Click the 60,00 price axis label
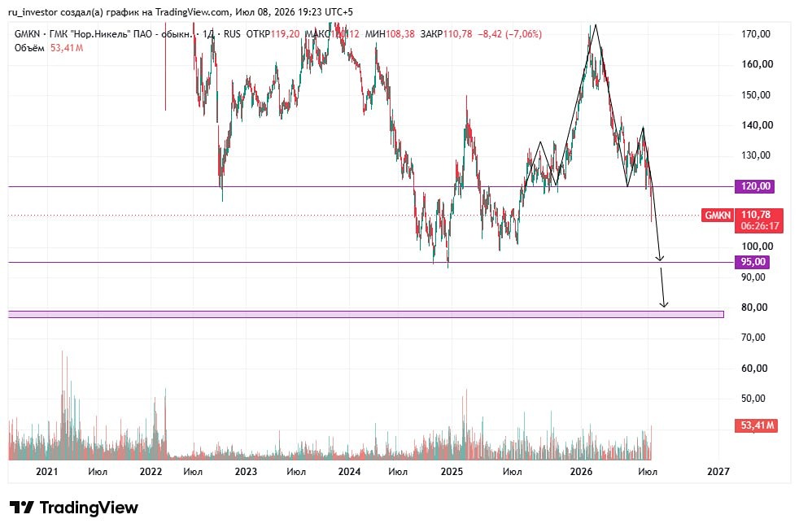 point(755,368)
